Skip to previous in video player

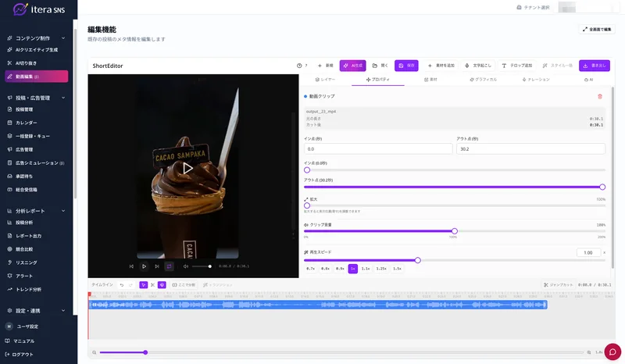coord(131,266)
